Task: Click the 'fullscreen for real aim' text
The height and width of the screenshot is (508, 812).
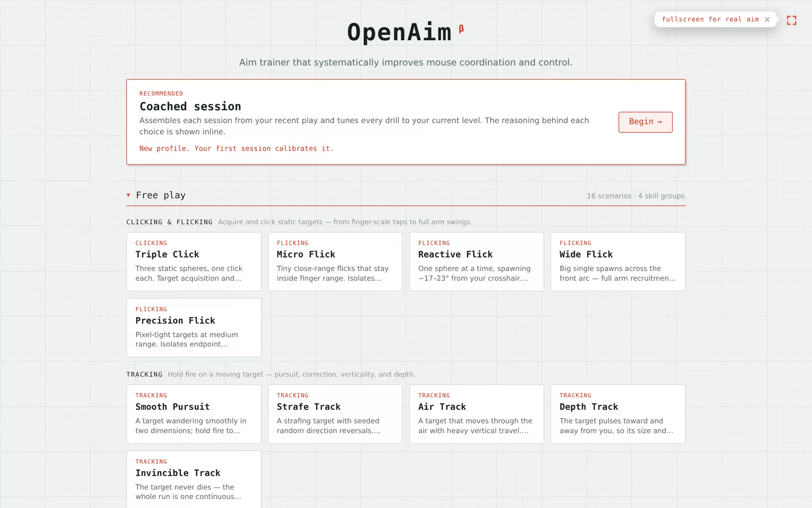Action: tap(710, 19)
